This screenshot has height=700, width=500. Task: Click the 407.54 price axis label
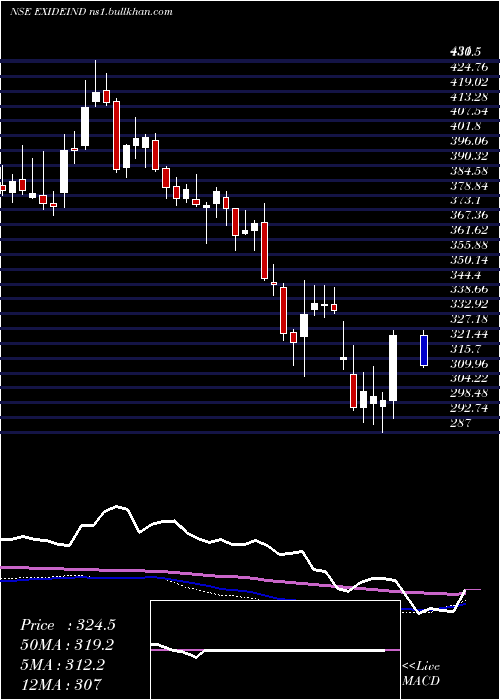(x=469, y=111)
